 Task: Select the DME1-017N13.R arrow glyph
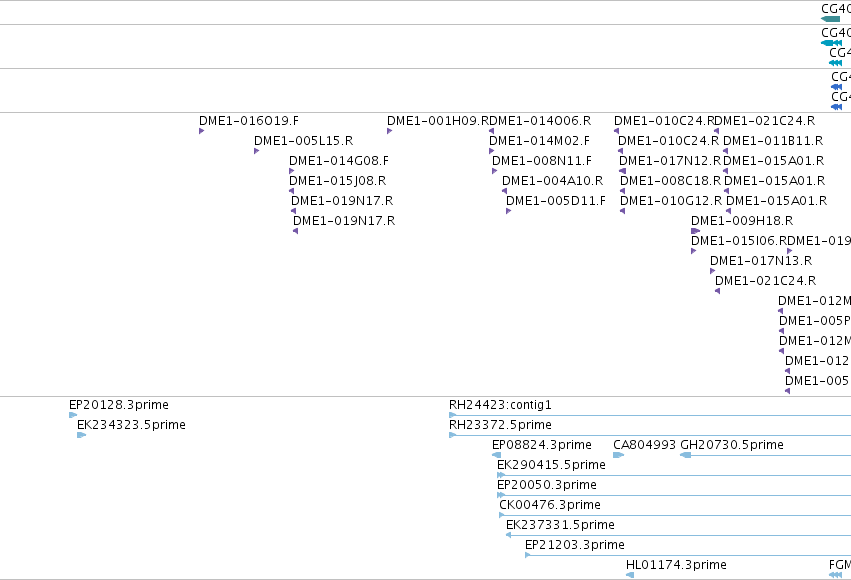713,271
